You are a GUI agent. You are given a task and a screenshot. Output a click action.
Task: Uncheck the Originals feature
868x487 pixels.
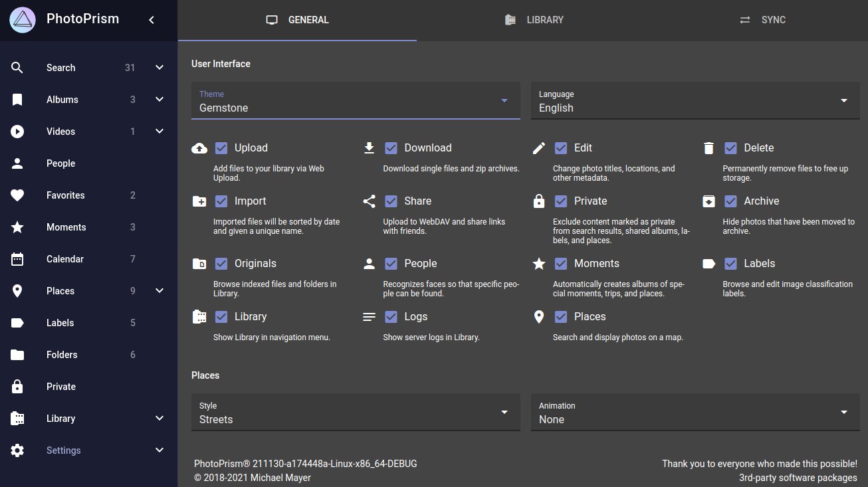coord(221,264)
